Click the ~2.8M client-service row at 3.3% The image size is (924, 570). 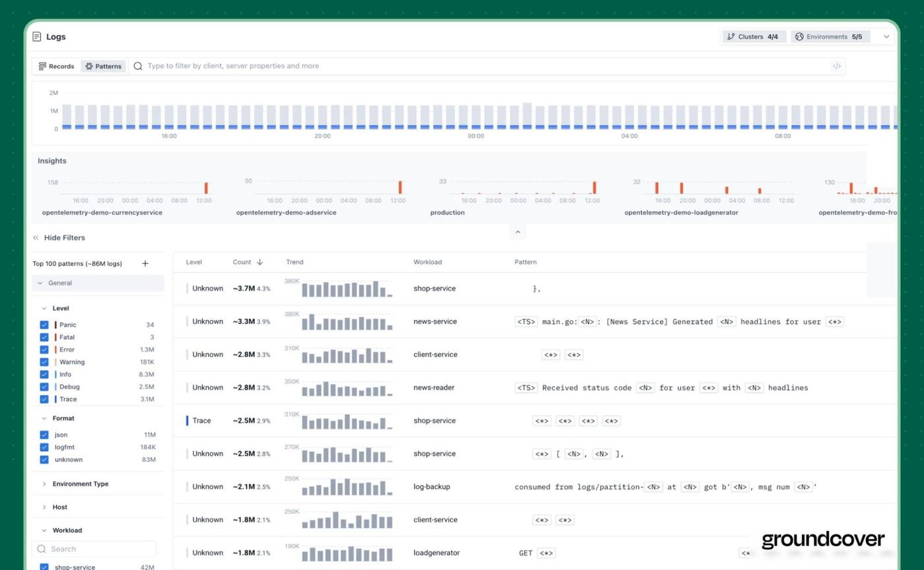point(535,354)
